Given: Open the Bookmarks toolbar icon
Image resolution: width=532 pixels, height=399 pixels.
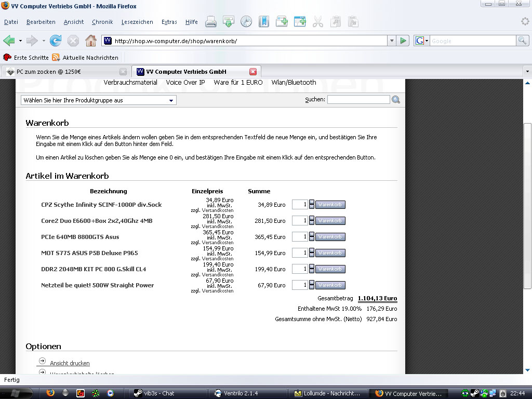Looking at the screenshot, I should coord(263,22).
